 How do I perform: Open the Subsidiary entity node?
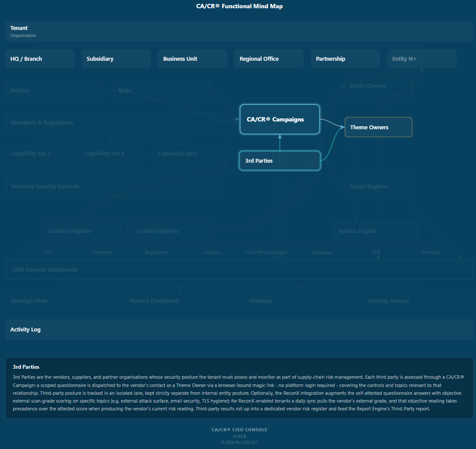[x=116, y=59]
